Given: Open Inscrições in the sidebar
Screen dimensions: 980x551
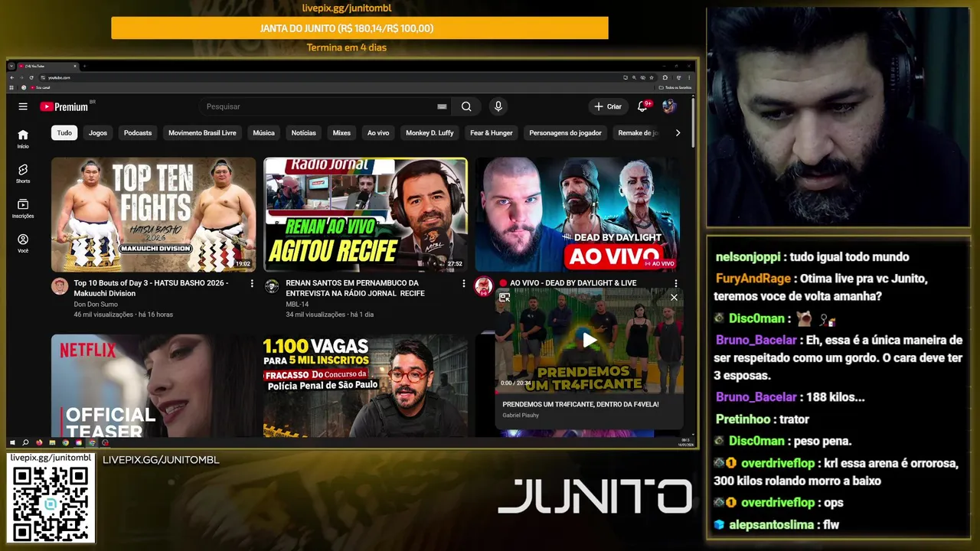Looking at the screenshot, I should pos(23,208).
